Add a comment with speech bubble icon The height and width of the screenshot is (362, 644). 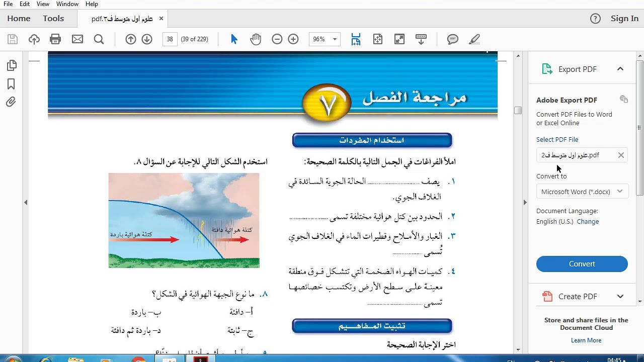(x=453, y=39)
